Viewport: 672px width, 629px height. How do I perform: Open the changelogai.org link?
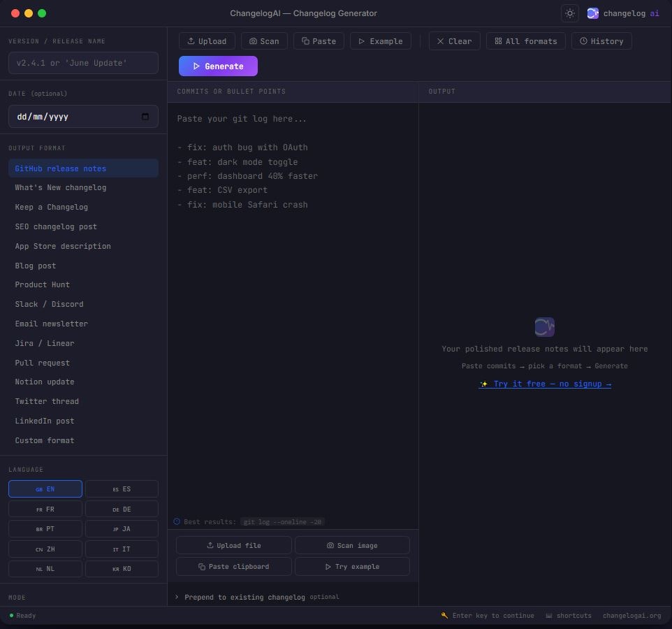point(631,615)
